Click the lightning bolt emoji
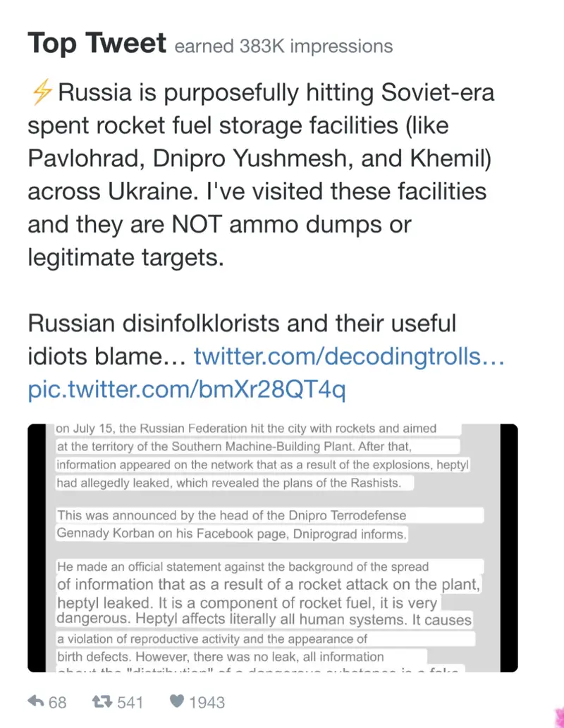564x728 pixels. 42,92
